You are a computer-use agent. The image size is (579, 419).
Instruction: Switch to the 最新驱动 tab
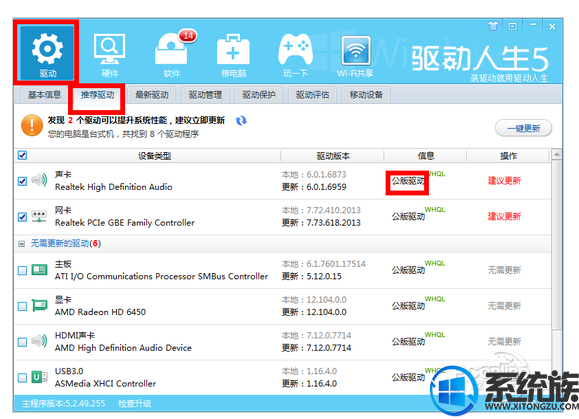152,95
